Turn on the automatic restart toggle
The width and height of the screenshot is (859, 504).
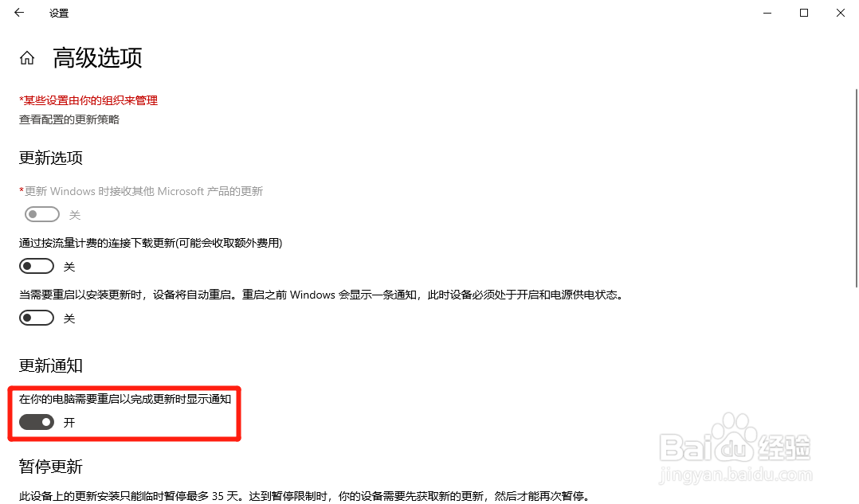click(x=37, y=318)
